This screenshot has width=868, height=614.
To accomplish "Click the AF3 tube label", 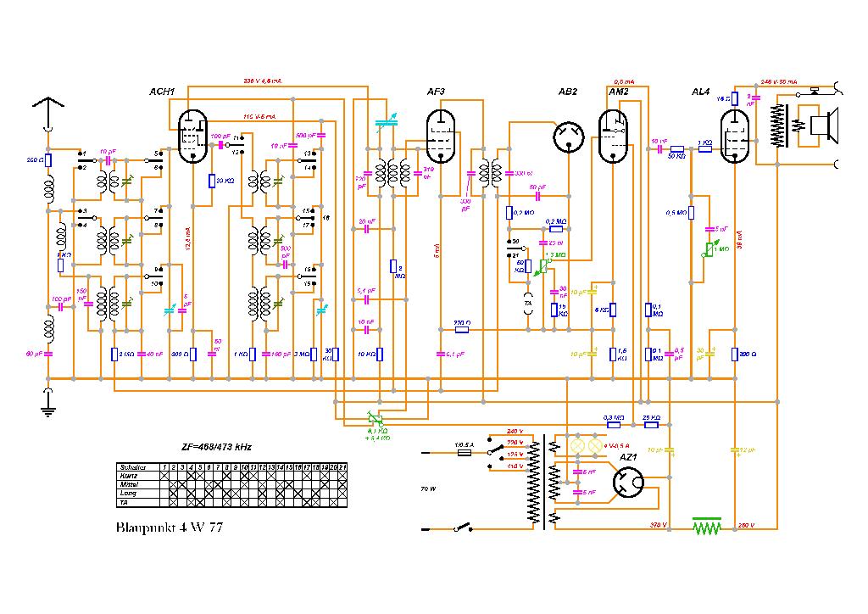I will 436,92.
